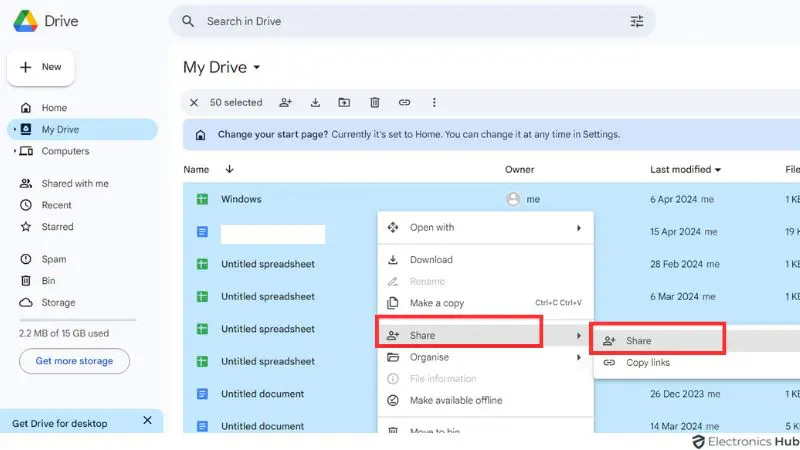The width and height of the screenshot is (800, 450).
Task: Click the move to folder toolbar icon
Action: [344, 102]
